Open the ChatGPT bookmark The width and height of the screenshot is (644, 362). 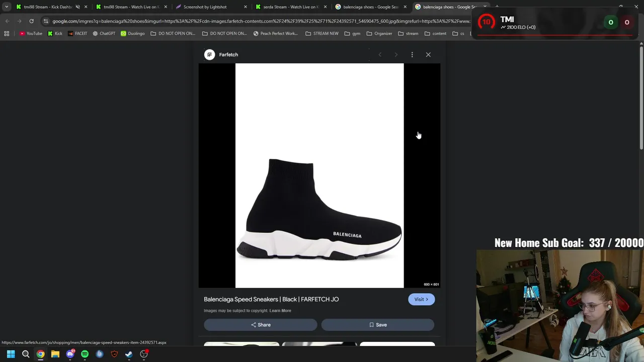(104, 34)
